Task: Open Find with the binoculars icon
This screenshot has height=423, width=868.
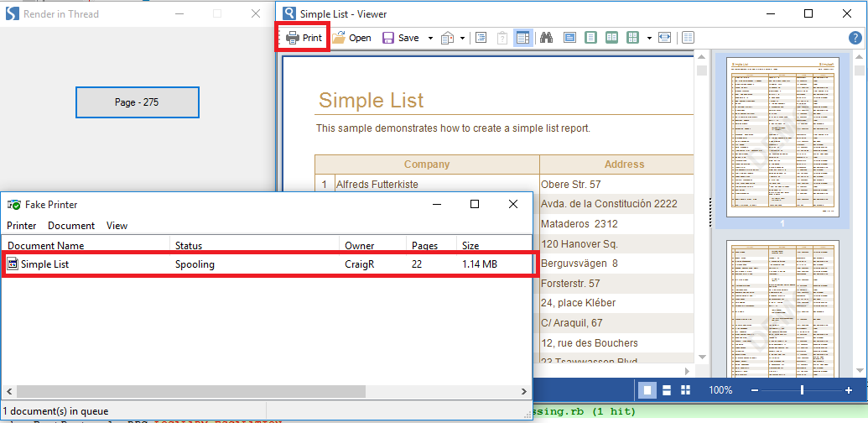Action: (x=547, y=38)
